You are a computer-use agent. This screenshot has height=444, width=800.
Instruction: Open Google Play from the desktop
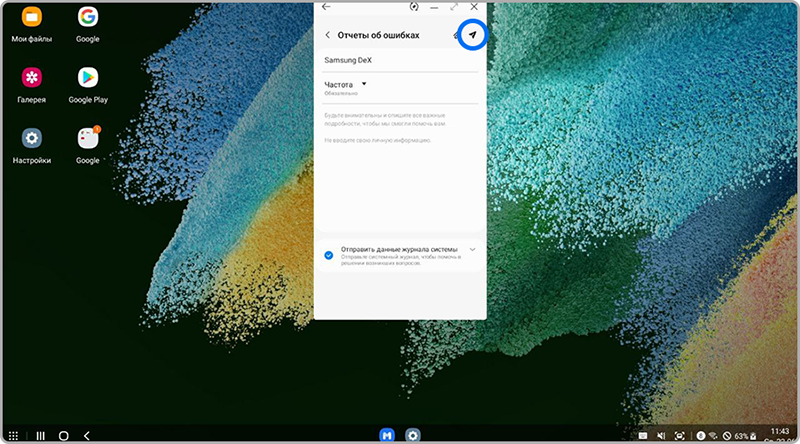pos(88,85)
